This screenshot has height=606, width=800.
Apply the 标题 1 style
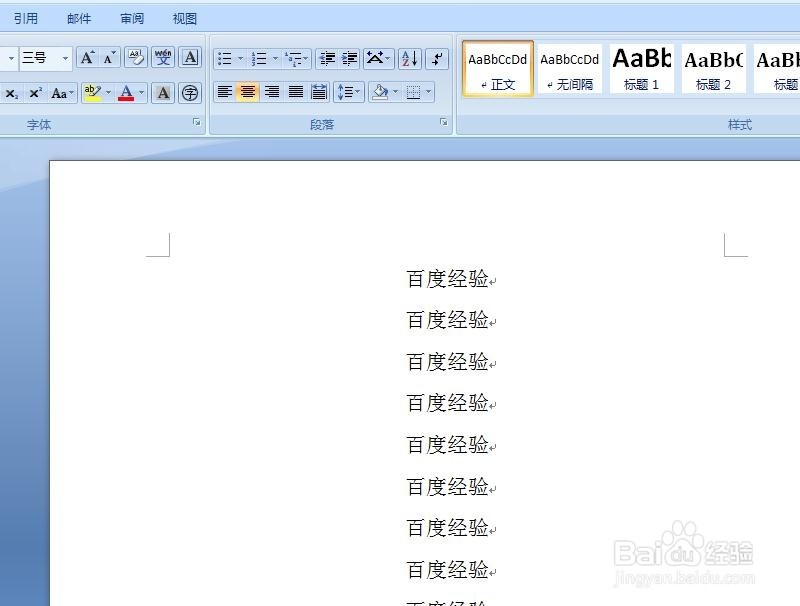[x=642, y=68]
